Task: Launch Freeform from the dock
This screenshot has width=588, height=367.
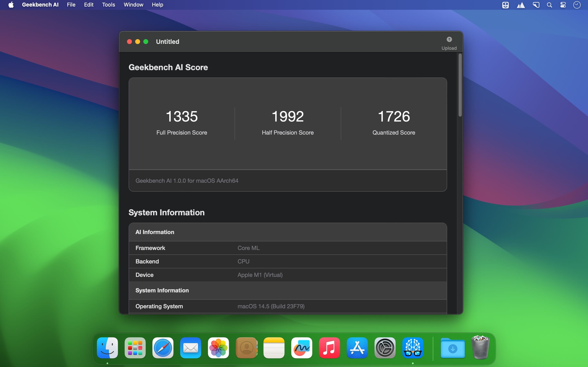Action: [302, 348]
